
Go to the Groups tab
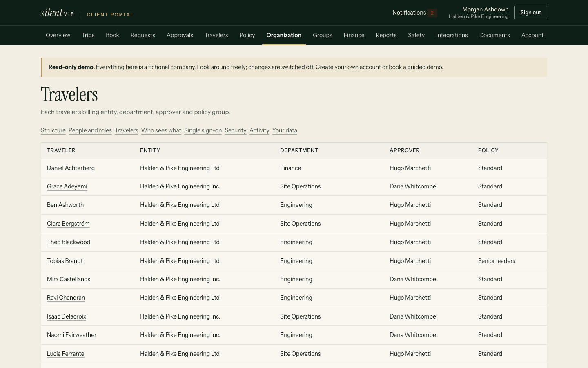coord(323,35)
